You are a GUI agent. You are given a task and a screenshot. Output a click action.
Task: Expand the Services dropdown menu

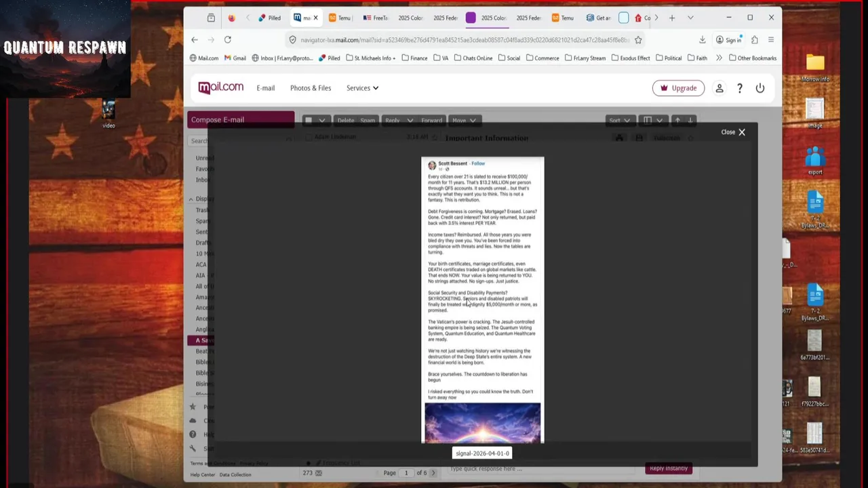(362, 88)
